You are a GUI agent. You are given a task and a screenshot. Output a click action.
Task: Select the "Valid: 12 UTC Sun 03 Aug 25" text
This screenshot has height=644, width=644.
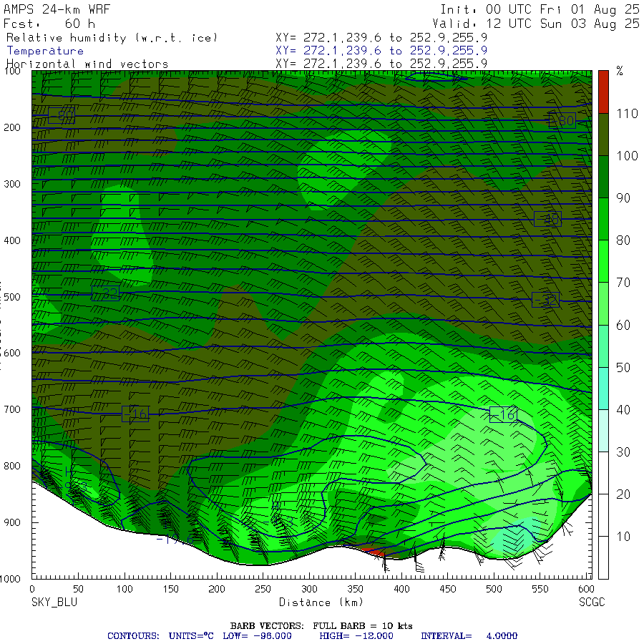(x=535, y=24)
